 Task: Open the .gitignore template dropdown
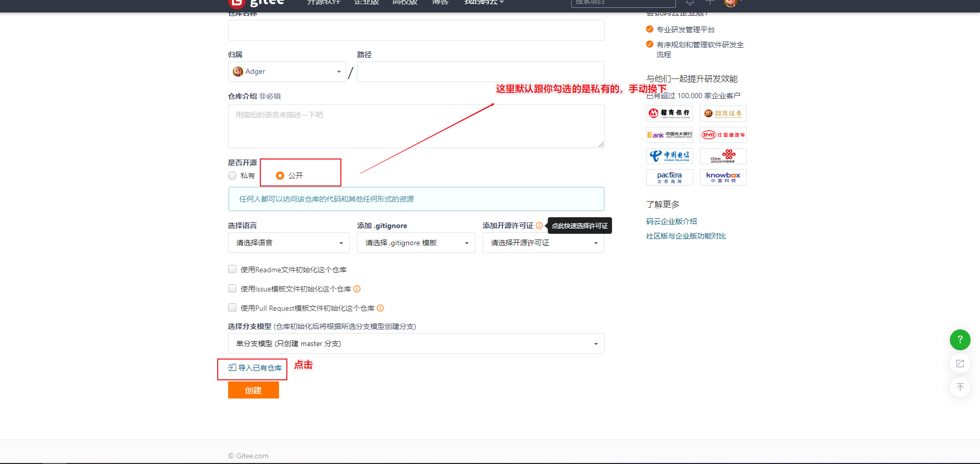(416, 243)
